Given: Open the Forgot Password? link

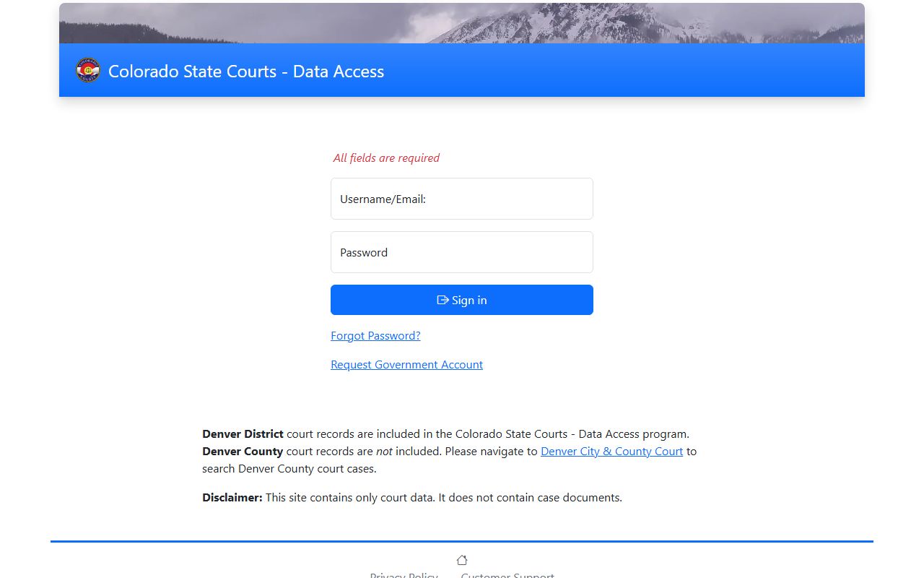Looking at the screenshot, I should (375, 336).
